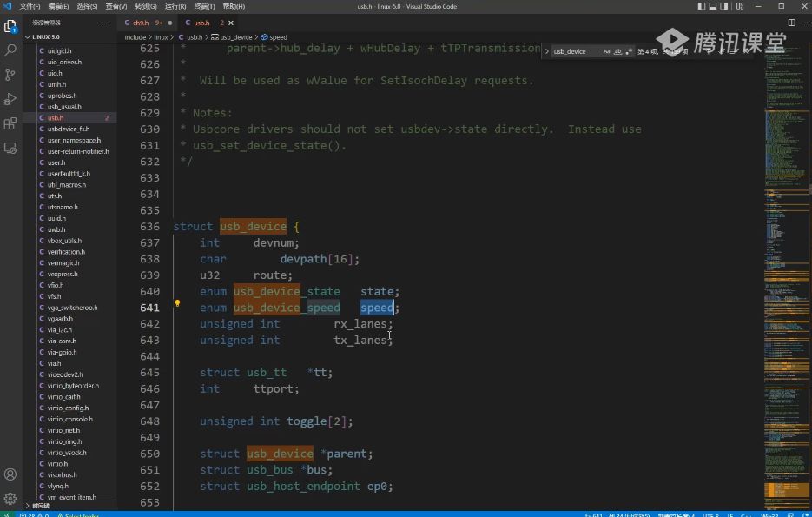Open the Search view in the activity bar
This screenshot has height=517, width=812.
coord(10,50)
